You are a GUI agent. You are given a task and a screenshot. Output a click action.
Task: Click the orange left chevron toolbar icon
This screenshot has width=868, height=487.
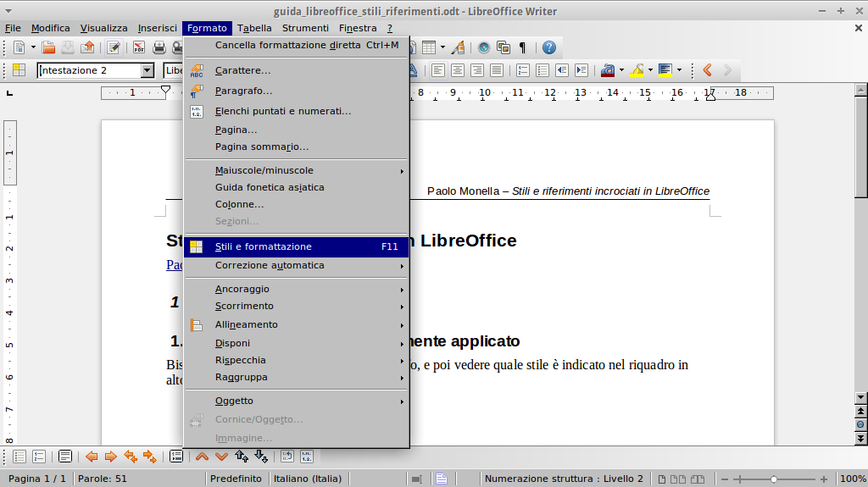pos(708,70)
